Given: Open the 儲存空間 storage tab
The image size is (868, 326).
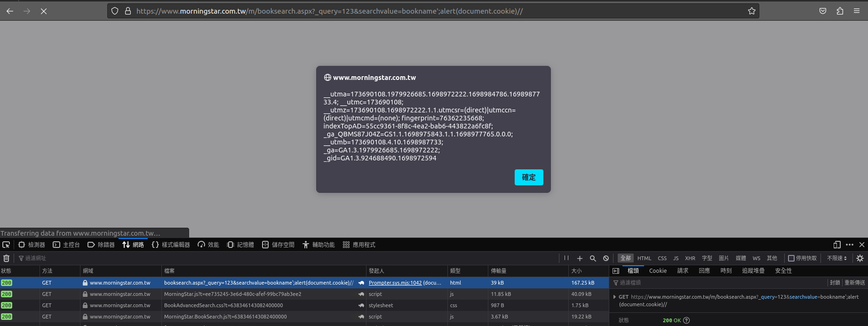Looking at the screenshot, I should 278,245.
